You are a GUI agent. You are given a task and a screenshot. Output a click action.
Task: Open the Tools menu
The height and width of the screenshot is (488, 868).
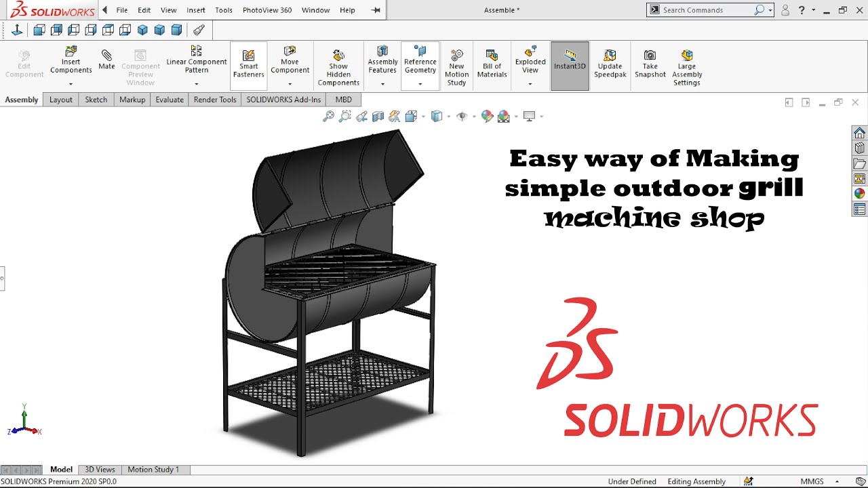(x=224, y=10)
